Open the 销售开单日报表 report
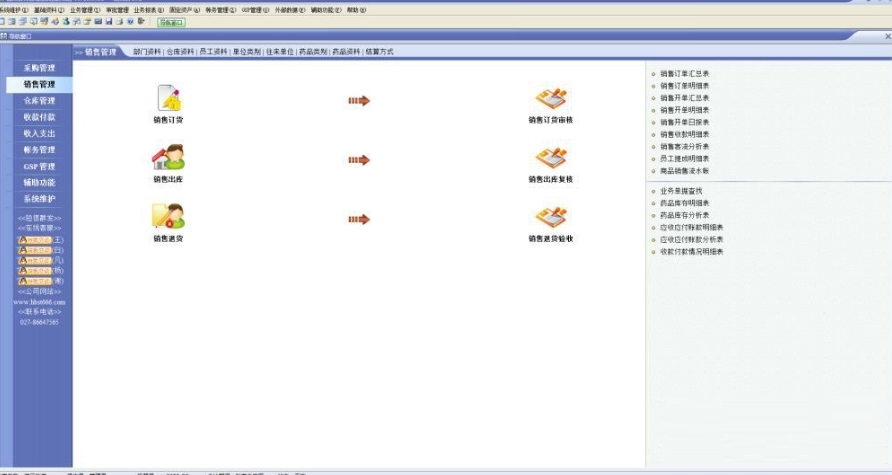This screenshot has height=475, width=892. (684, 122)
